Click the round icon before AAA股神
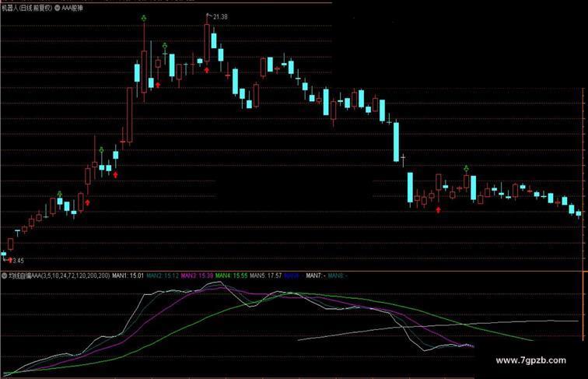 58,8
